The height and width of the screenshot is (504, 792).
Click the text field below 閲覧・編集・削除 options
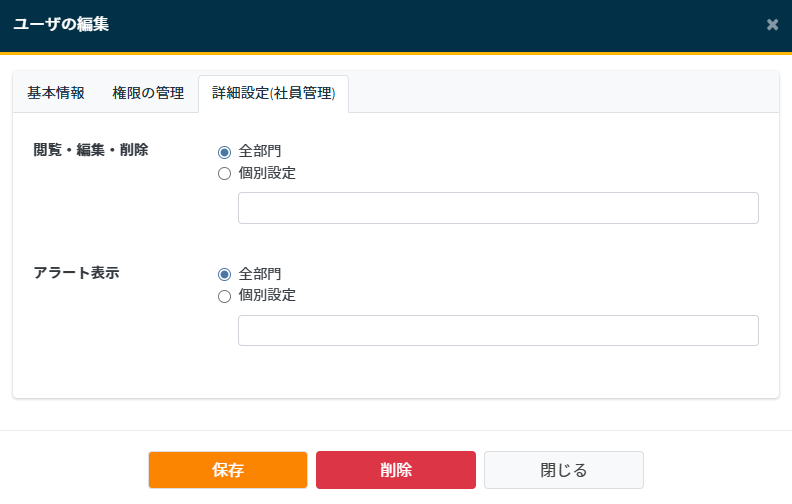[498, 208]
